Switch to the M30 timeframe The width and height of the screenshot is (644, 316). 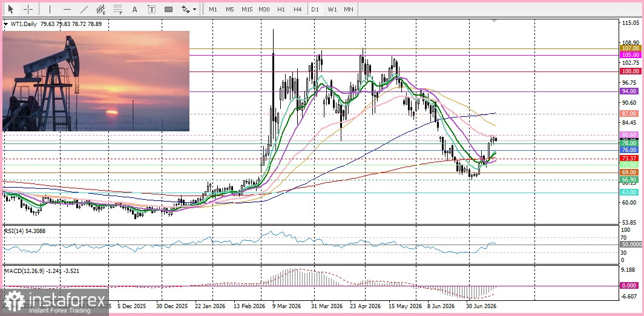click(x=264, y=9)
